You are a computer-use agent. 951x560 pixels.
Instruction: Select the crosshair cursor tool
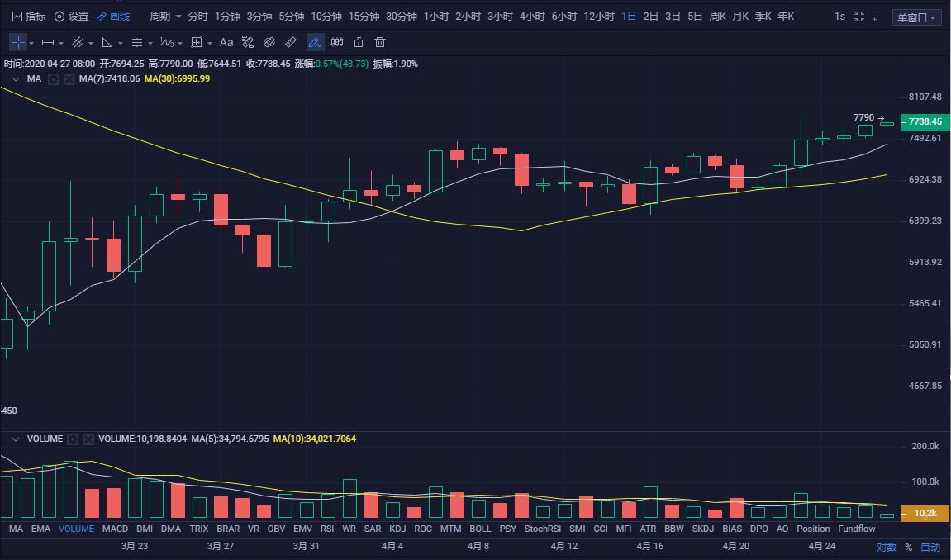point(17,42)
